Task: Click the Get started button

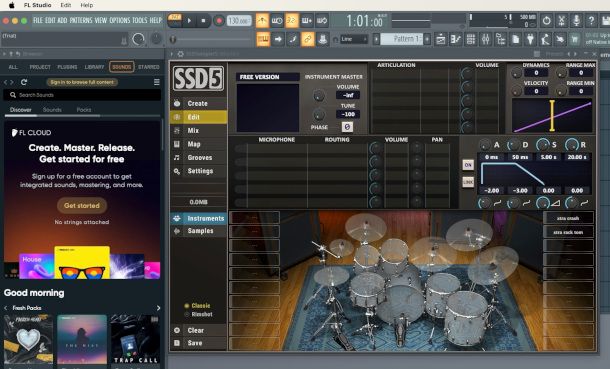Action: 82,205
